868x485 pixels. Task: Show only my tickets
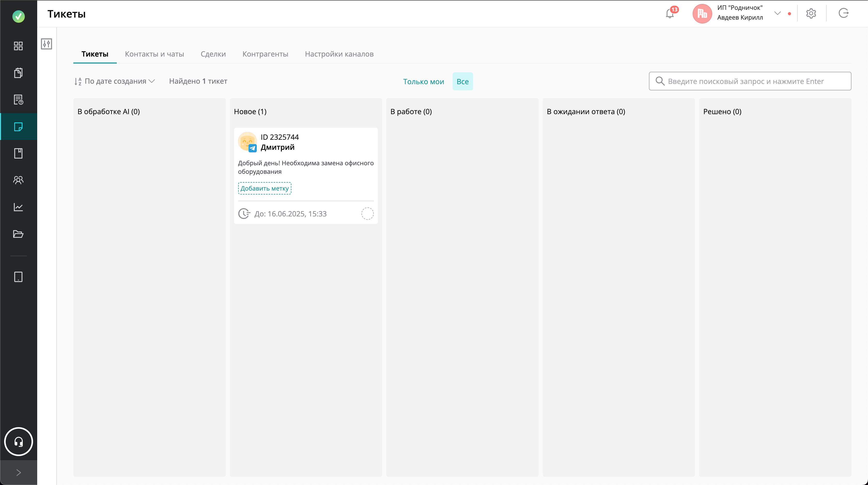coord(423,82)
